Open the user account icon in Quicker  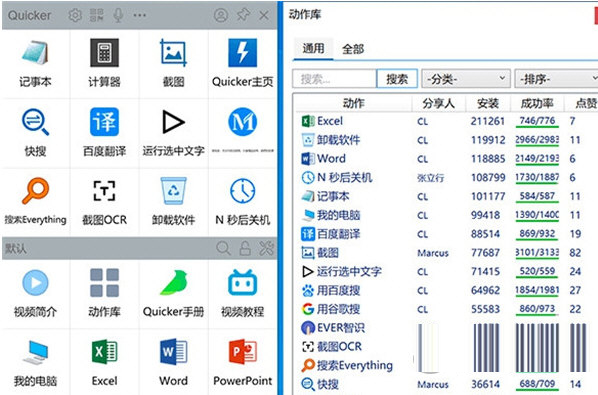(221, 15)
